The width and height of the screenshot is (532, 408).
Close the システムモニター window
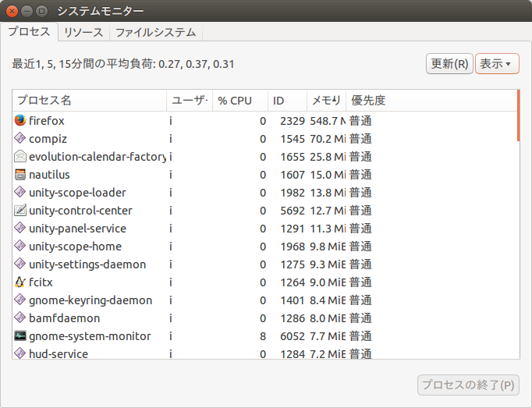tap(12, 11)
